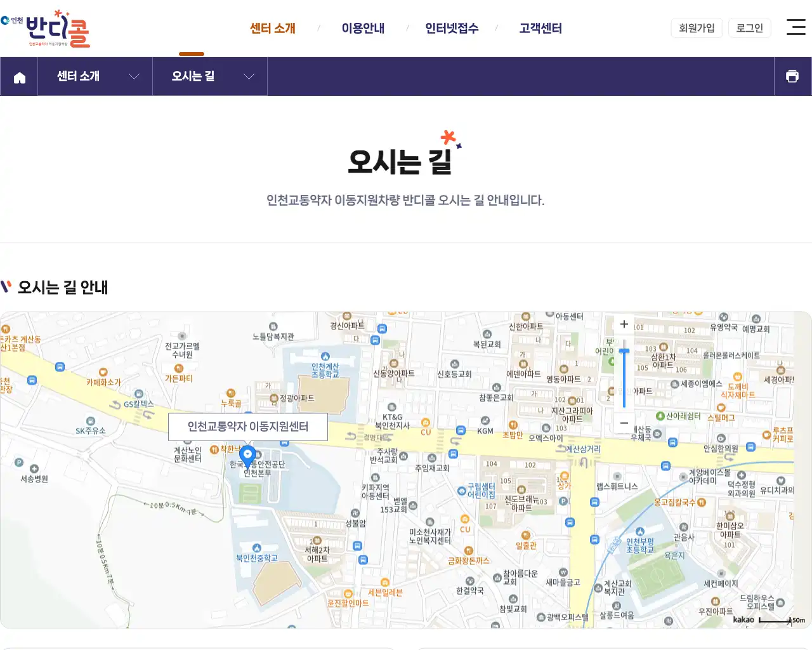The width and height of the screenshot is (812, 650).
Task: Click the print page icon
Action: 792,76
